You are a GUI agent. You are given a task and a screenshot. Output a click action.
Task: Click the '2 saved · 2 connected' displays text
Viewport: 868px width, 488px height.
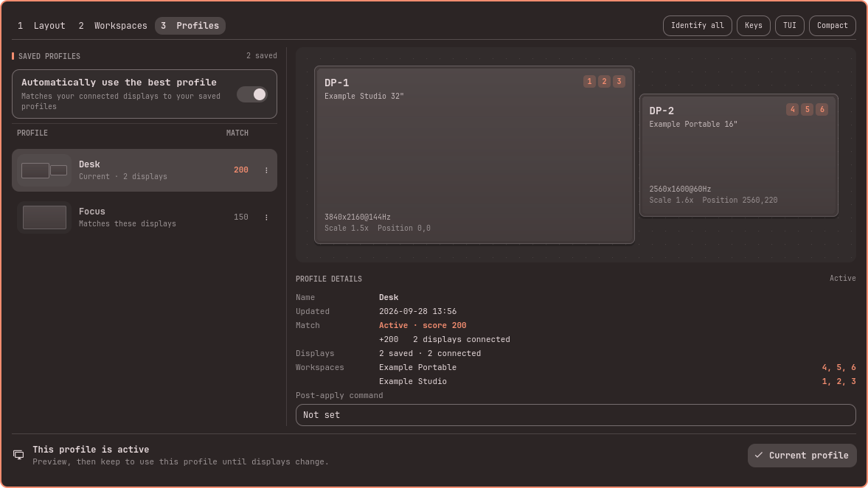coord(429,354)
